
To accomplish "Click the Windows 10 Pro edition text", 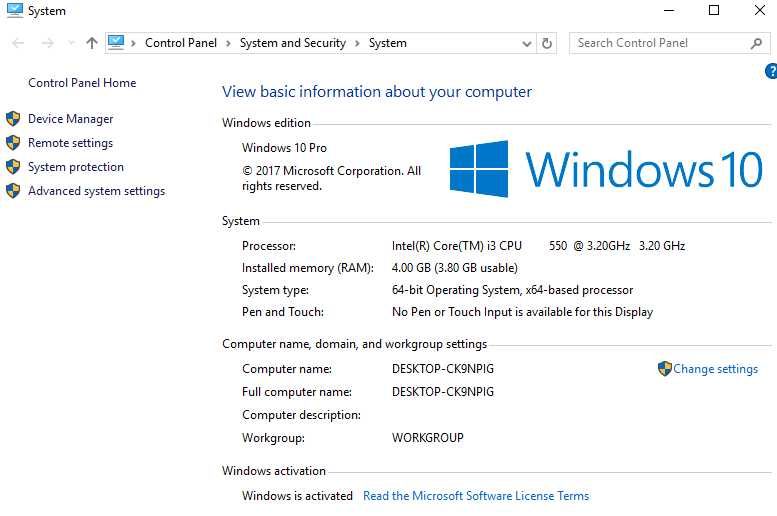I will (284, 148).
